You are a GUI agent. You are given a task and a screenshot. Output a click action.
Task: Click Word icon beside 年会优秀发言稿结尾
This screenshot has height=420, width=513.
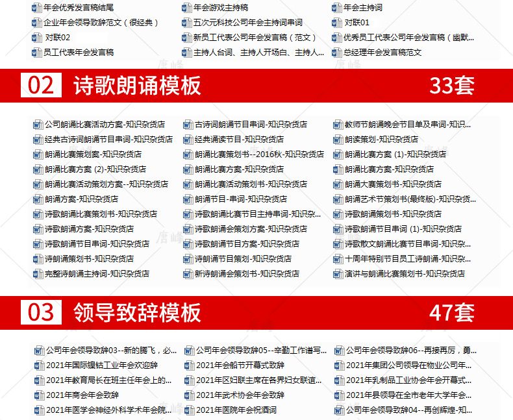(x=37, y=8)
